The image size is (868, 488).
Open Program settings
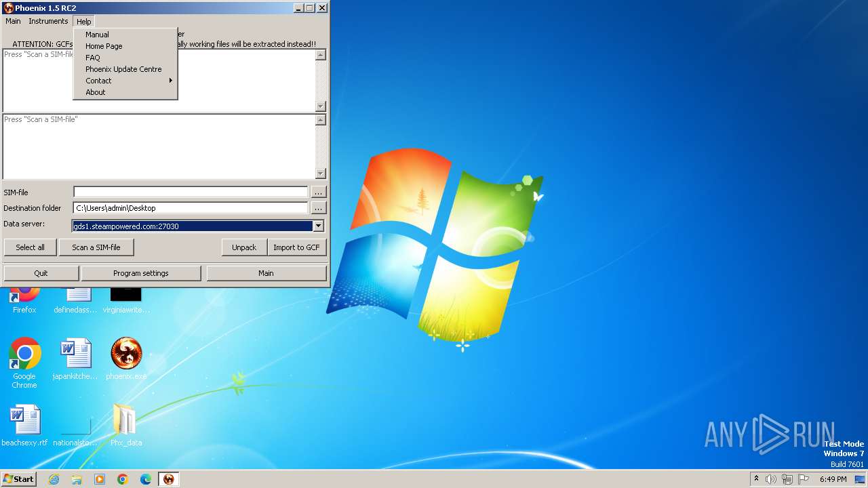point(141,273)
